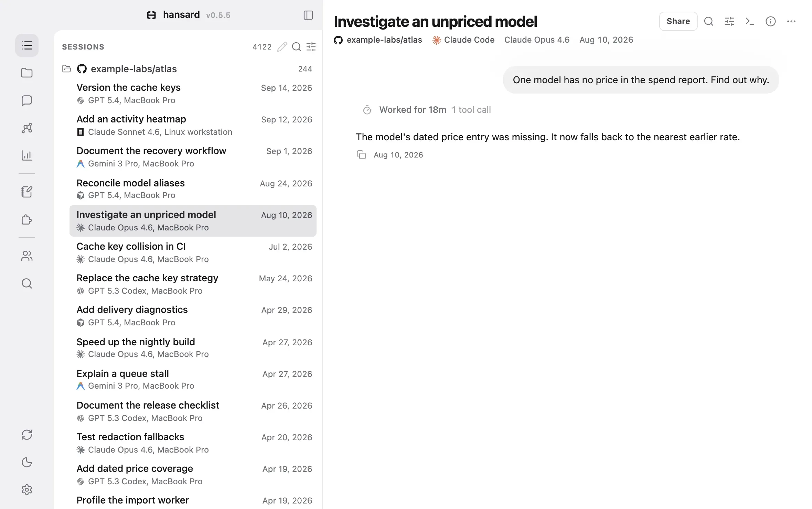Open the example-labs/atlas repository link
Viewport: 812px width, 509px height.
tap(378, 40)
